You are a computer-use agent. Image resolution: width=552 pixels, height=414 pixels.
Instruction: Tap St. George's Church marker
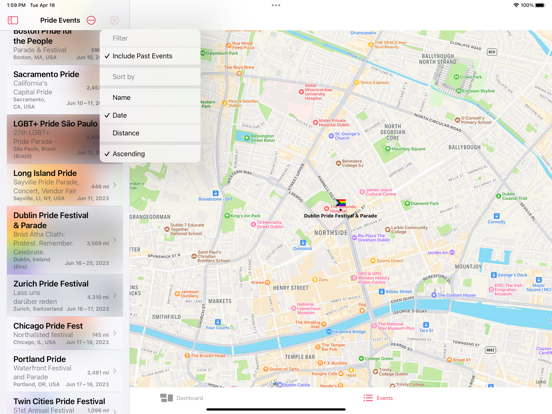331,136
